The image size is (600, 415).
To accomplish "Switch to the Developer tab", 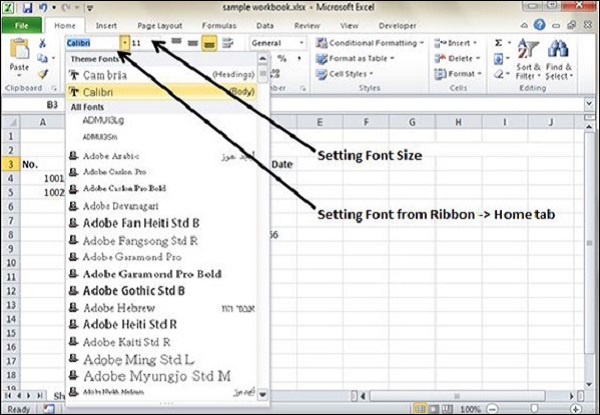I will [397, 26].
